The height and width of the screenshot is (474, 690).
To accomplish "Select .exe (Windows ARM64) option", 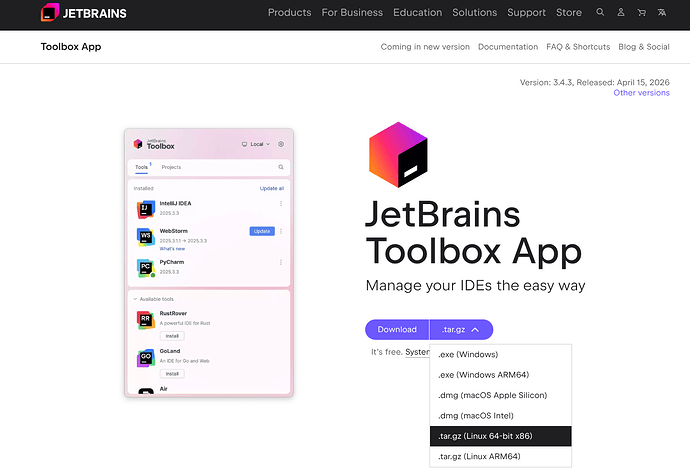I will click(x=501, y=375).
